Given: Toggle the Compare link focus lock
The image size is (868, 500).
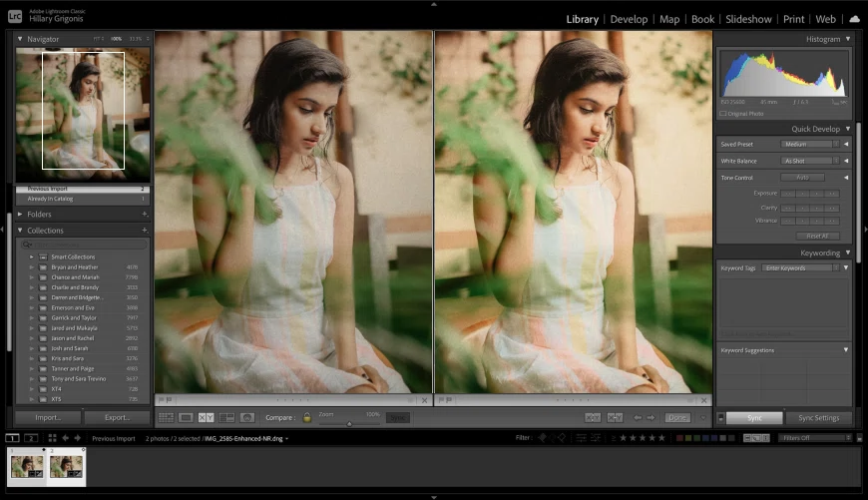Looking at the screenshot, I should coord(307,417).
